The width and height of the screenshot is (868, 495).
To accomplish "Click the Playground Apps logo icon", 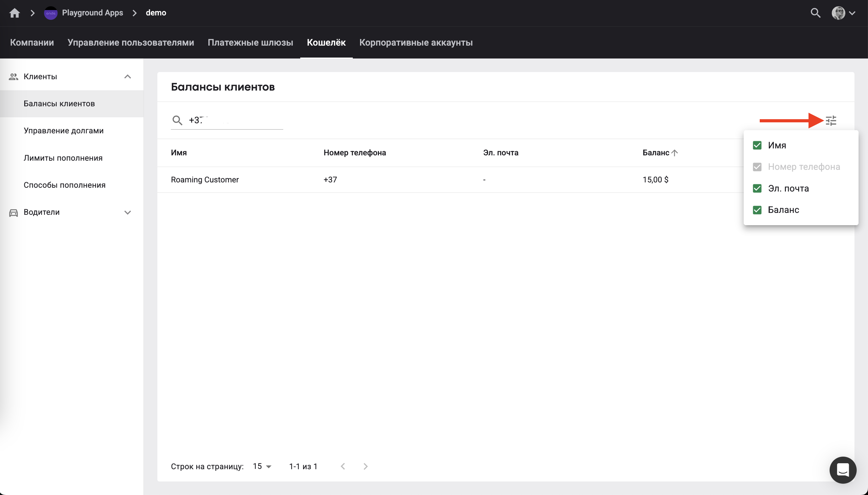I will (51, 13).
